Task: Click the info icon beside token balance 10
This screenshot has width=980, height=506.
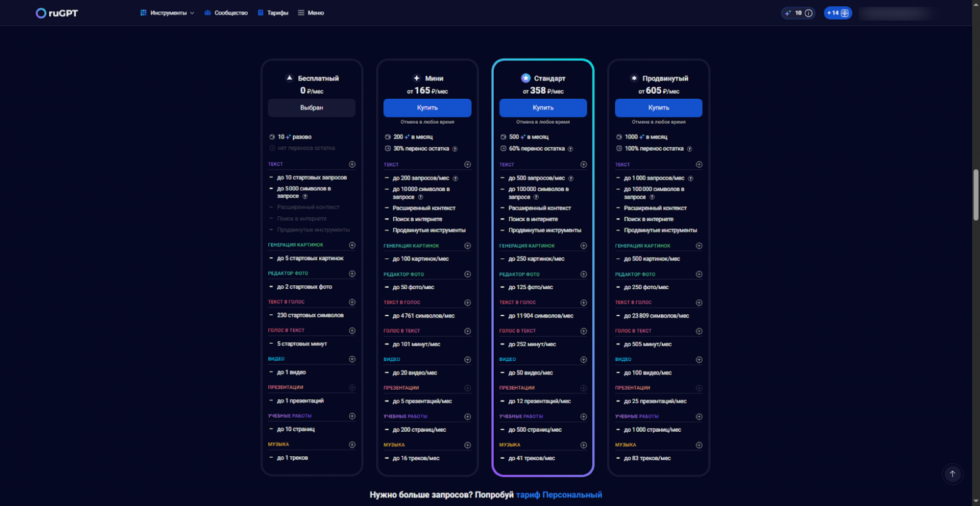Action: [807, 13]
